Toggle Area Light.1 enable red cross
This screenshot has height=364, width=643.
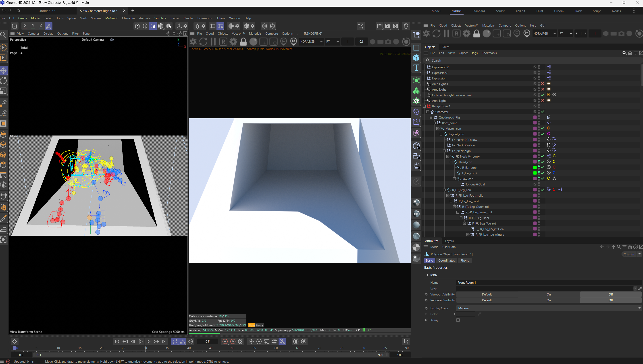543,84
